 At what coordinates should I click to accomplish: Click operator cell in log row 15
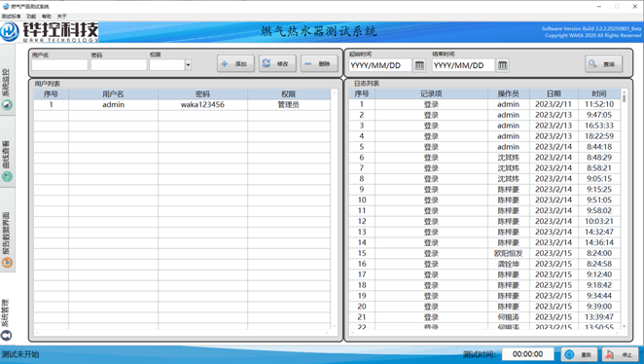(508, 253)
